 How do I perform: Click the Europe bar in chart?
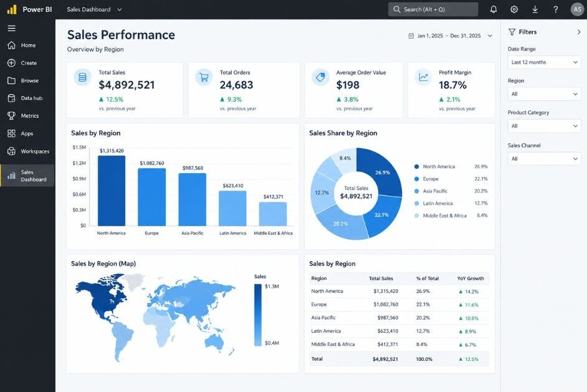pyautogui.click(x=151, y=197)
